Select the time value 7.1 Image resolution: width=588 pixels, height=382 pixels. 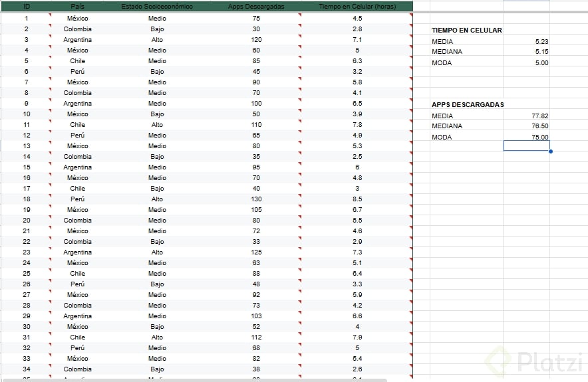coord(357,40)
